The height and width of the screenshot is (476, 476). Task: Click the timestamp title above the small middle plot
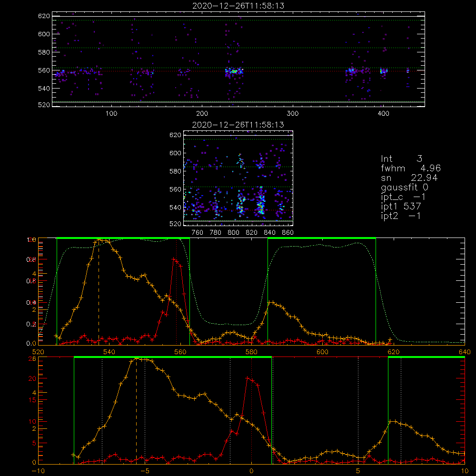point(238,125)
